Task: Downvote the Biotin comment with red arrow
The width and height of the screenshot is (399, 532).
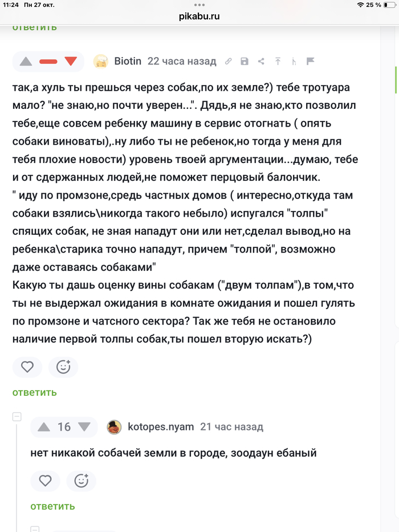Action: pos(71,61)
